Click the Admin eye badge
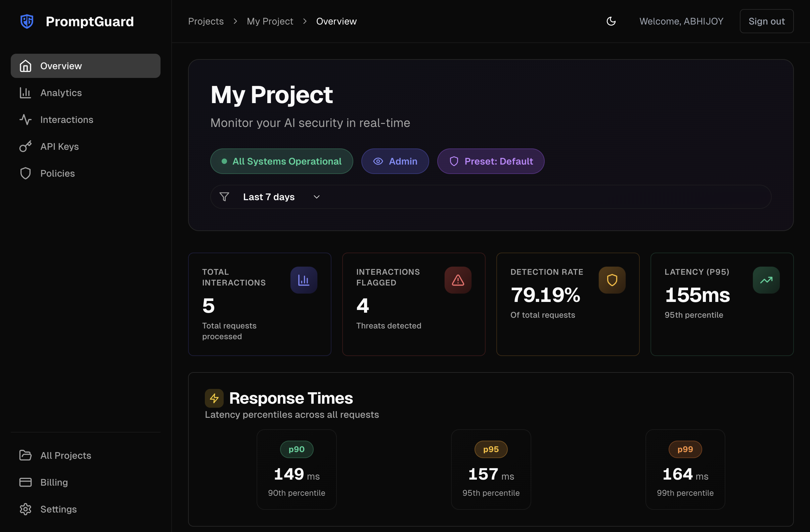 click(395, 161)
